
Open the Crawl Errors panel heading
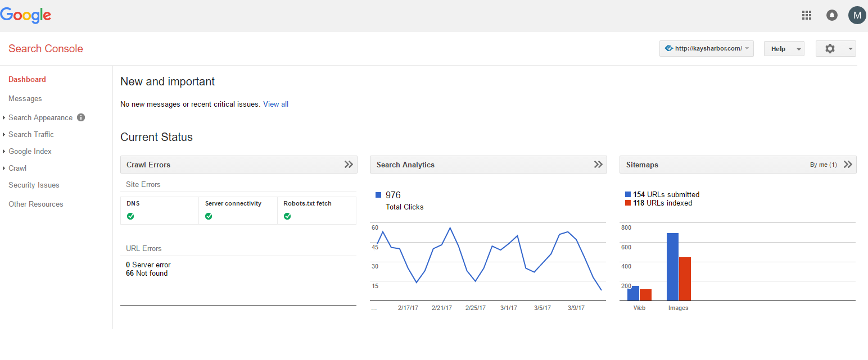[x=148, y=165]
